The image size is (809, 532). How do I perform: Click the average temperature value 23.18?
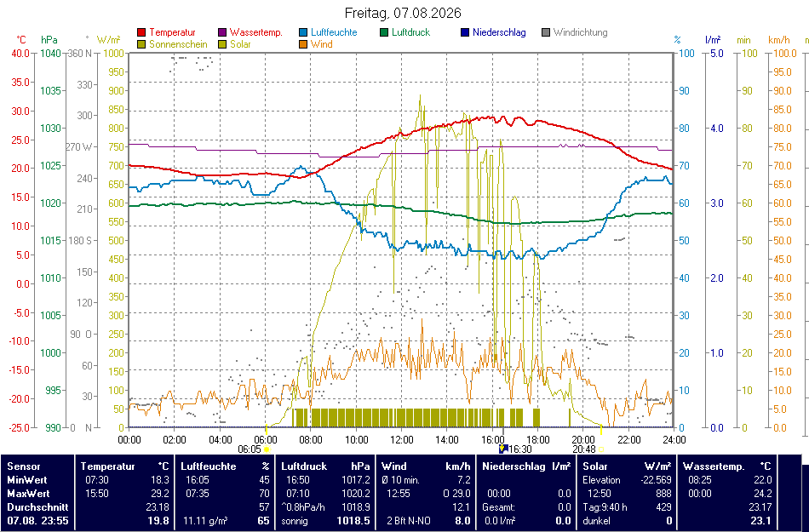pos(158,507)
